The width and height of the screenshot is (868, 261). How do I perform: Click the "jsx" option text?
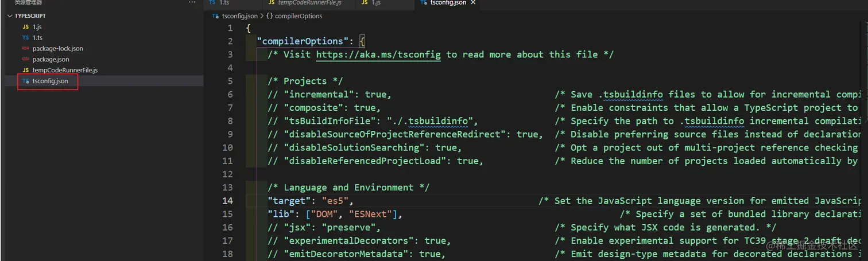[x=297, y=227]
